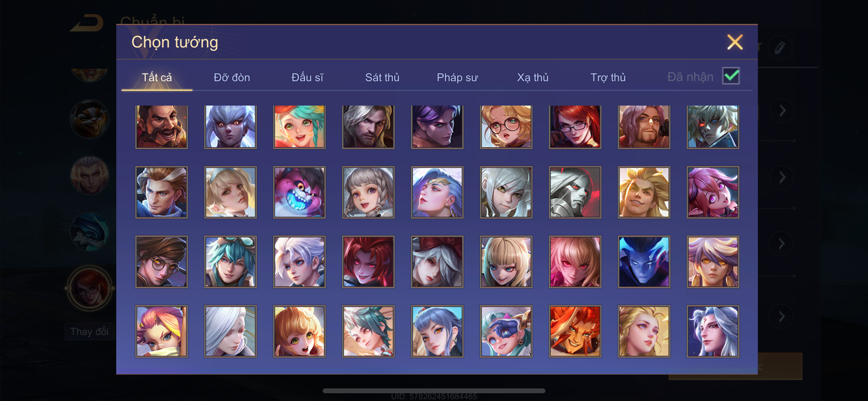The width and height of the screenshot is (868, 401).
Task: Open the 'Pháp sư' hero category tab
Action: click(457, 77)
